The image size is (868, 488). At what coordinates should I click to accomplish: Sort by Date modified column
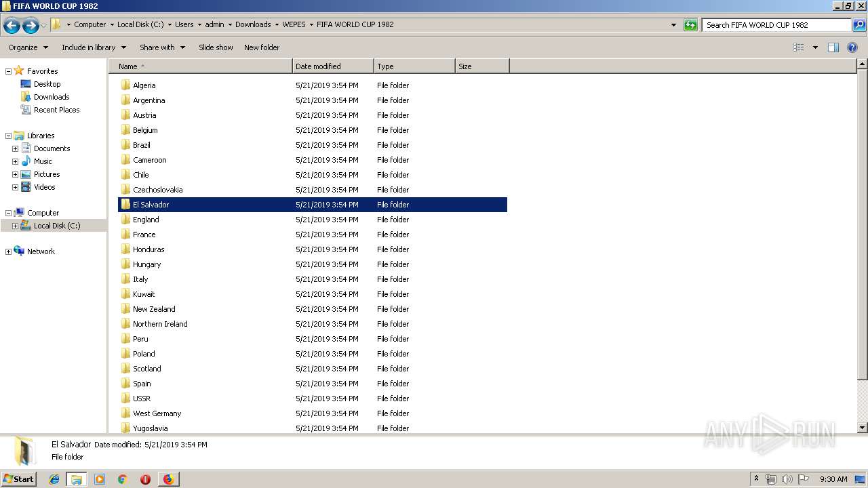click(333, 66)
